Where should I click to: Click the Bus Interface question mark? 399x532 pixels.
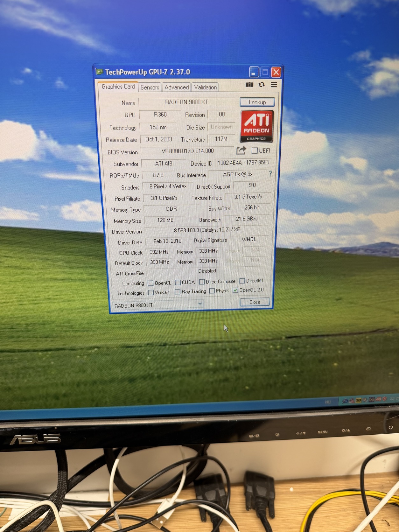click(x=270, y=174)
